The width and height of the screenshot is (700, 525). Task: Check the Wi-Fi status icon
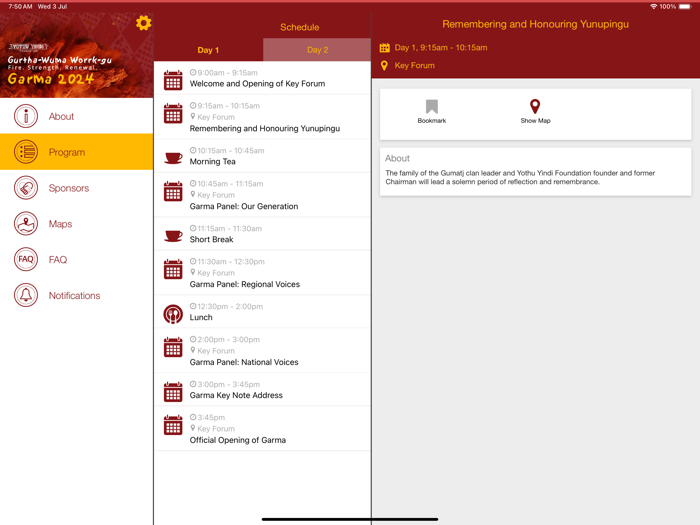(x=654, y=6)
